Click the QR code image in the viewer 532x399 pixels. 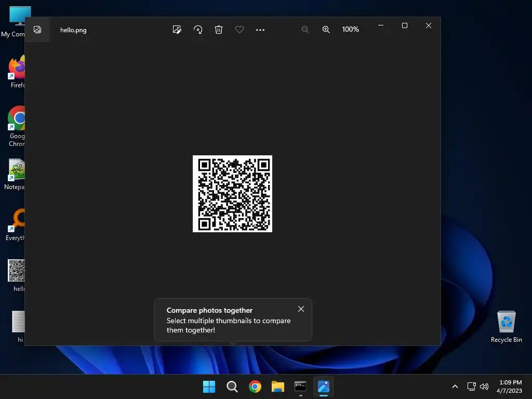(x=232, y=194)
